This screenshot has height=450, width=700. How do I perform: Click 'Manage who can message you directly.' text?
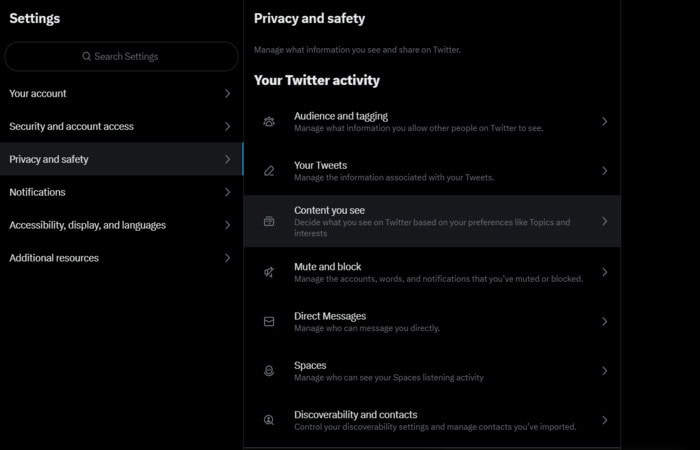coord(367,328)
